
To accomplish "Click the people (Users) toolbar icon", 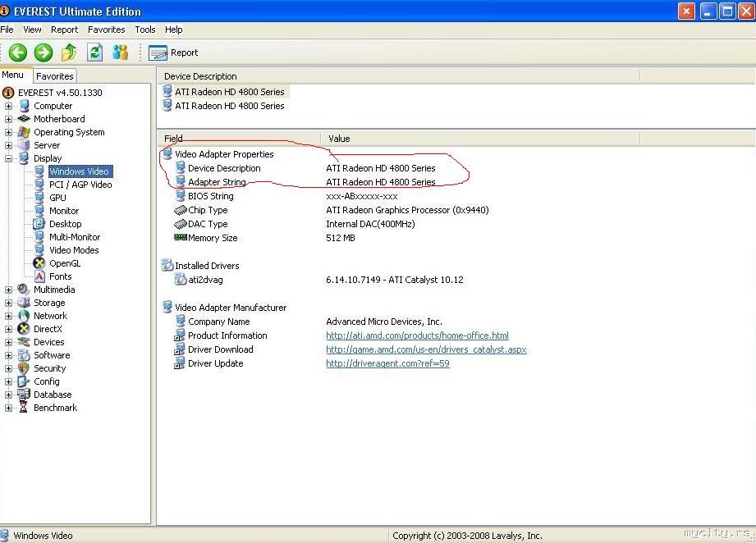I will (120, 52).
